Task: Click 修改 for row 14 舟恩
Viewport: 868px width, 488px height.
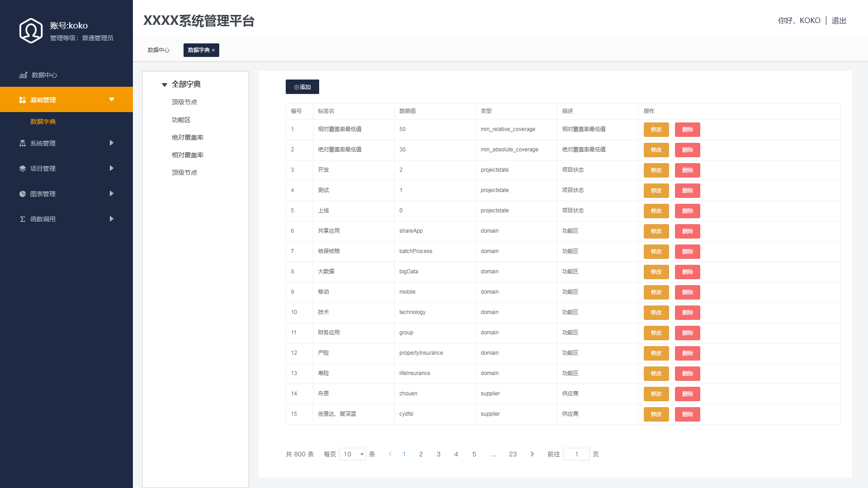Action: pos(656,394)
